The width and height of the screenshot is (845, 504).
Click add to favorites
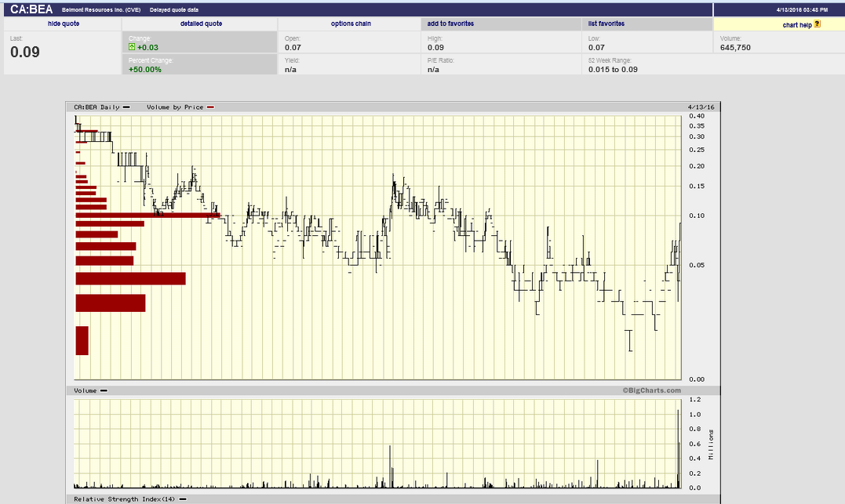[x=450, y=24]
